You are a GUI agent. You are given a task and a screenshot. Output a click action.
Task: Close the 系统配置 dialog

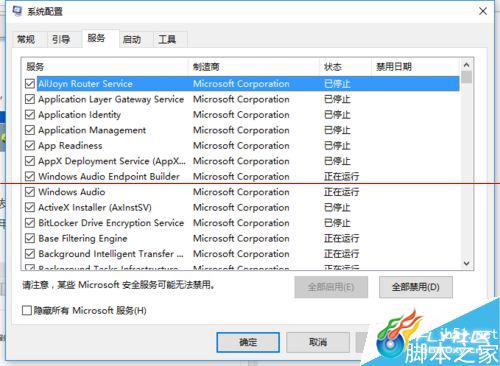483,11
